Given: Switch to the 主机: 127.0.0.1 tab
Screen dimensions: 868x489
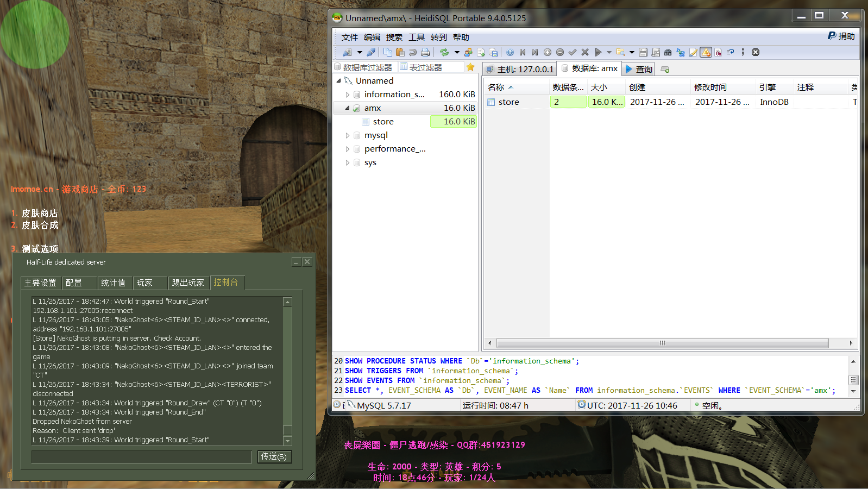Looking at the screenshot, I should [520, 69].
